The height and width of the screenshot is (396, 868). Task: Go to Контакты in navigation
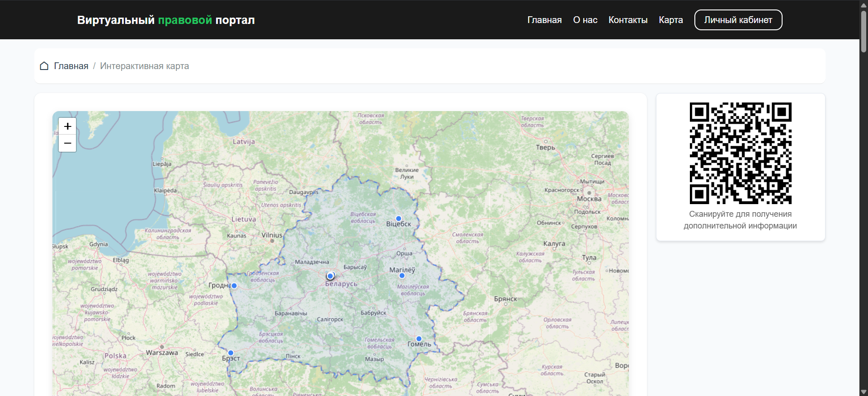[x=627, y=20]
